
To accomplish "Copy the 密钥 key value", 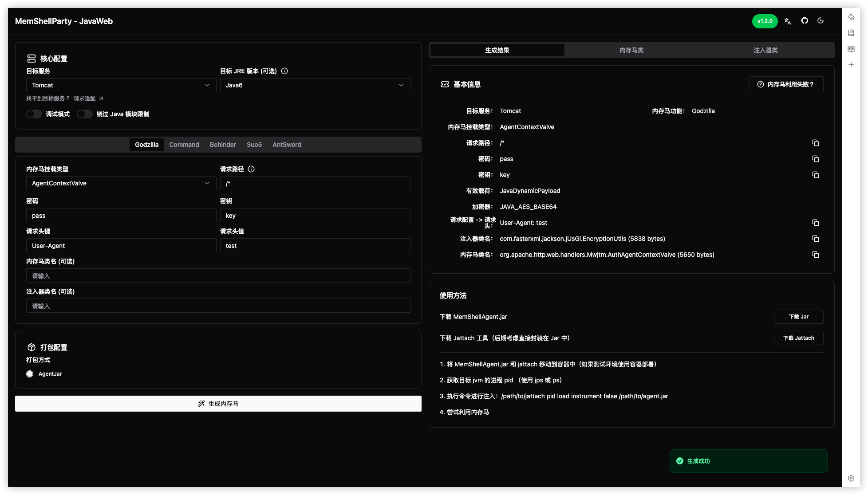I will pos(816,175).
